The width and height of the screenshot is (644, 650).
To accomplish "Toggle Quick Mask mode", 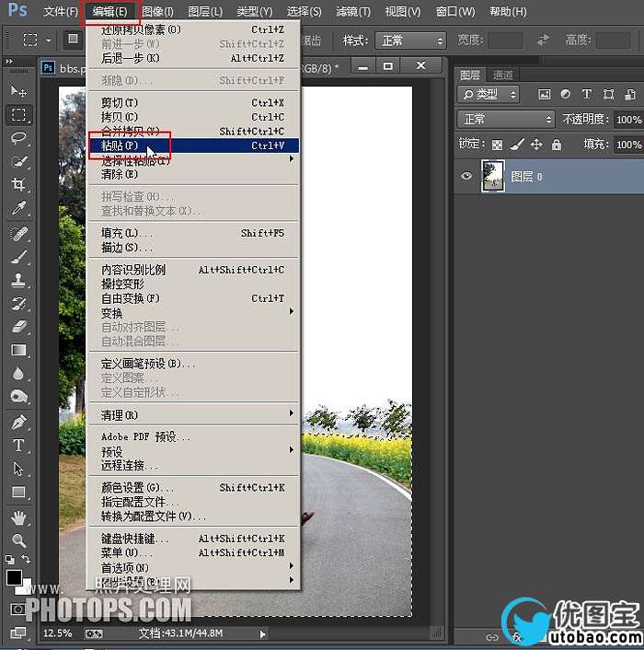I will pyautogui.click(x=17, y=609).
